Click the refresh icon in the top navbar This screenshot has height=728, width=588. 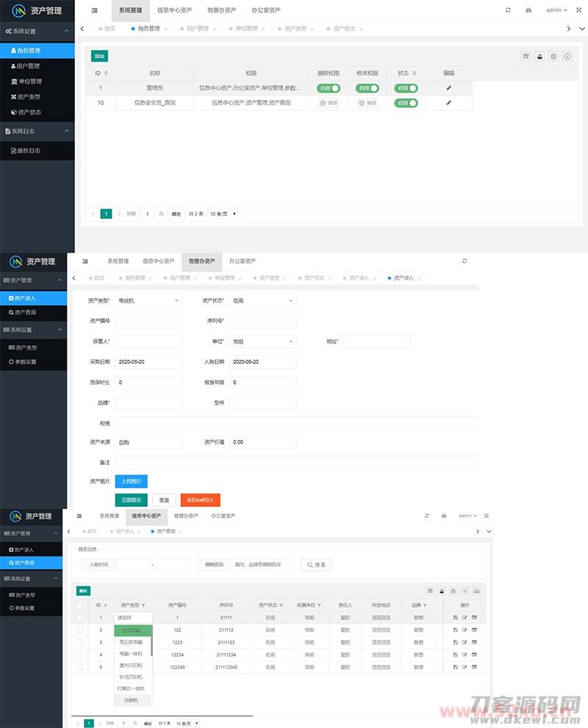pyautogui.click(x=506, y=10)
